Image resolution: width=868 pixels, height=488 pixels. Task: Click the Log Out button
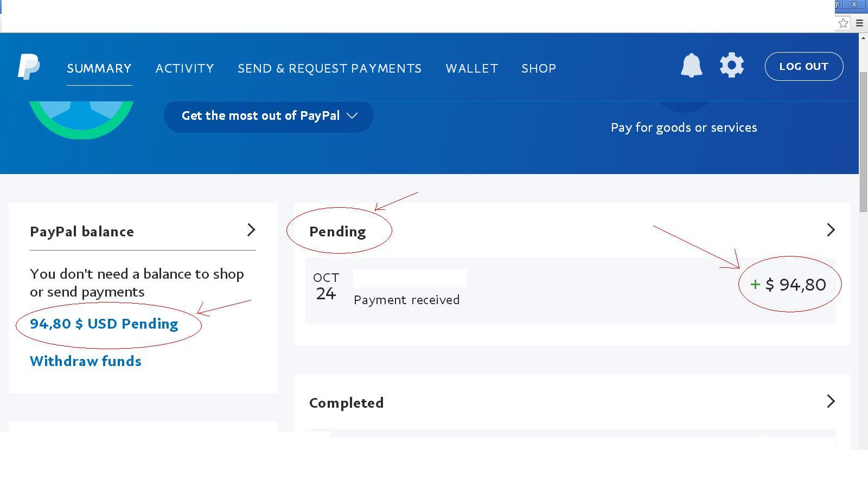(x=804, y=66)
